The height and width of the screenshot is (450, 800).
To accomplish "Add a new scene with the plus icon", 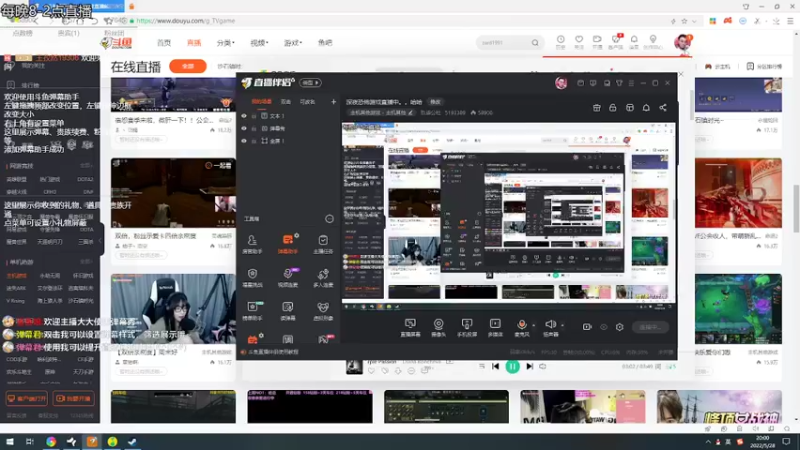I will (x=333, y=102).
